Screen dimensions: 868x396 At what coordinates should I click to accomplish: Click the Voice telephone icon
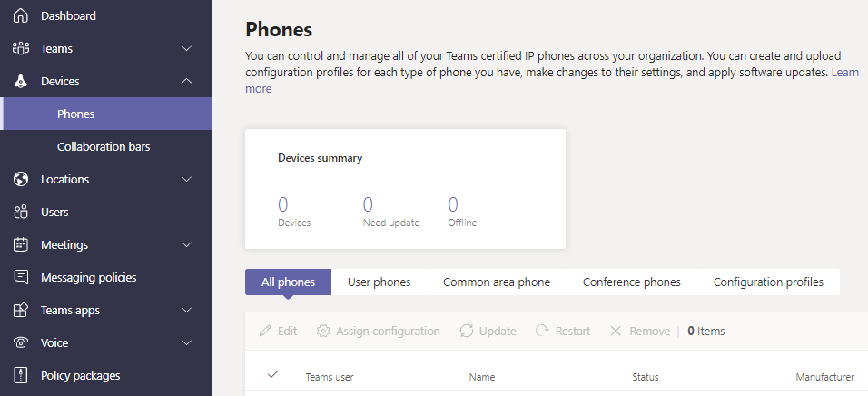click(x=21, y=342)
